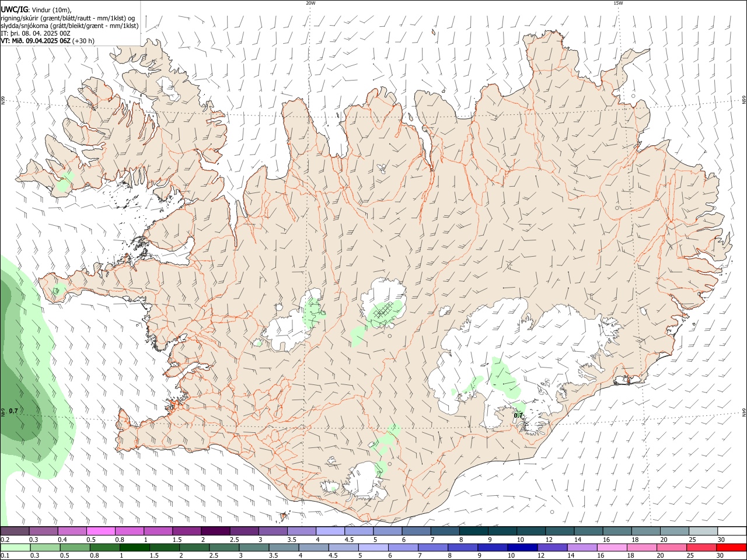Select the upper legend swatch starting at 12
The height and width of the screenshot is (560, 747).
point(560,531)
